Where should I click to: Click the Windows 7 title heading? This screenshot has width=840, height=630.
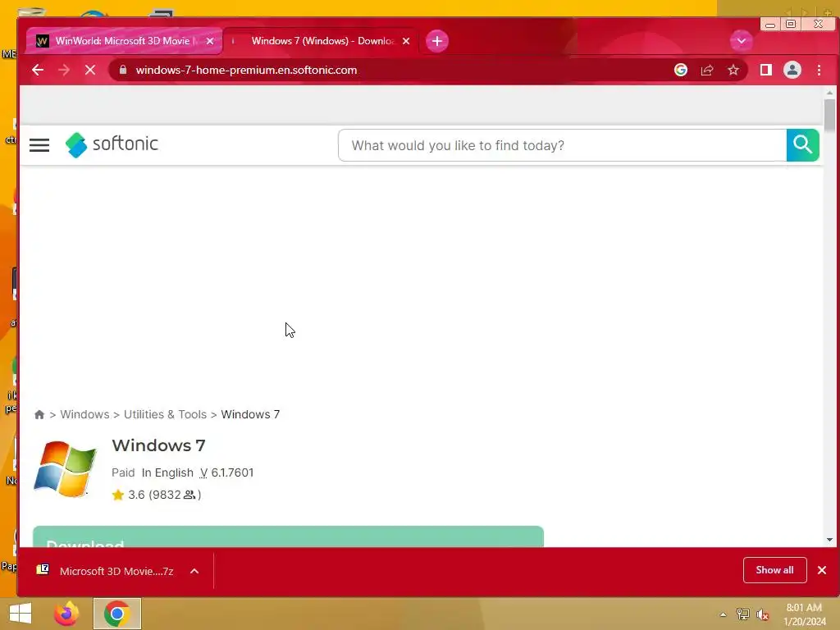(x=158, y=445)
